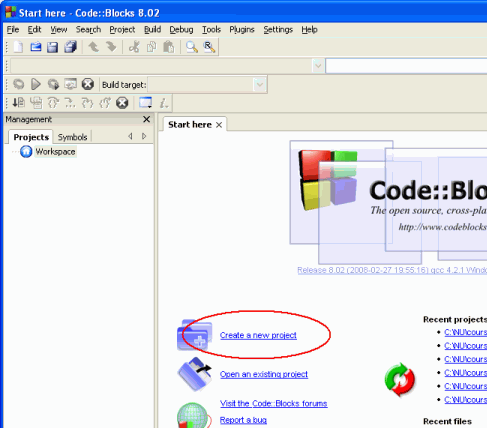Click the Copy icon in toolbar

pos(152,47)
